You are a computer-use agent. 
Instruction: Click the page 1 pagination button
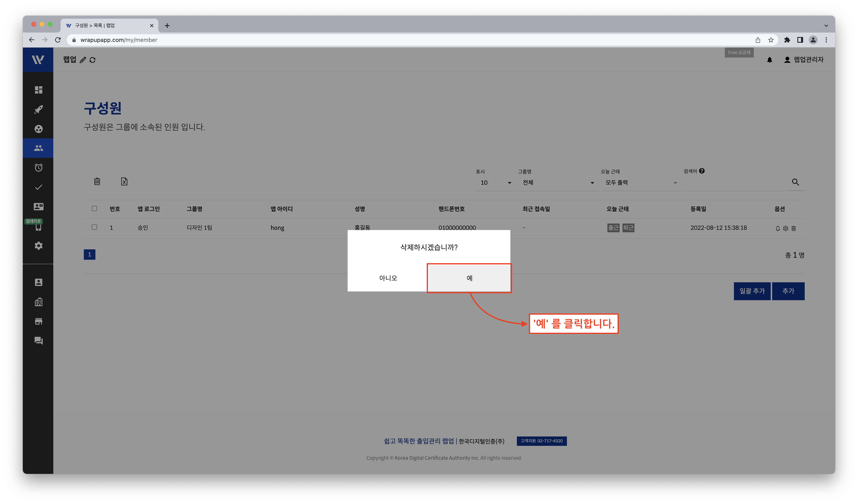[x=90, y=254]
